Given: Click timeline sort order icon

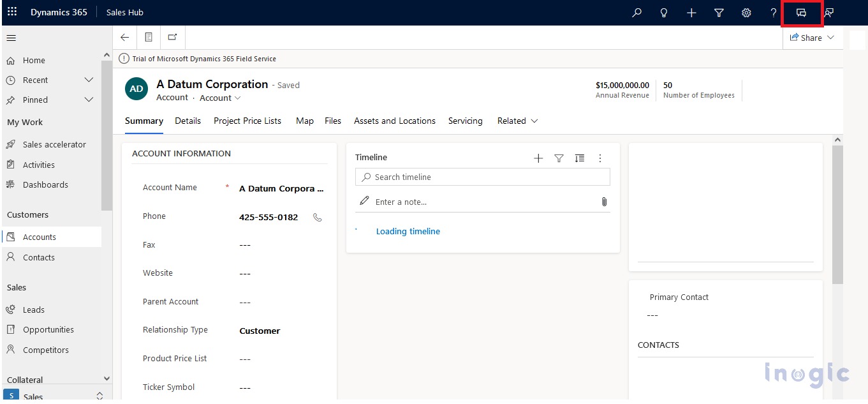Looking at the screenshot, I should pos(579,158).
